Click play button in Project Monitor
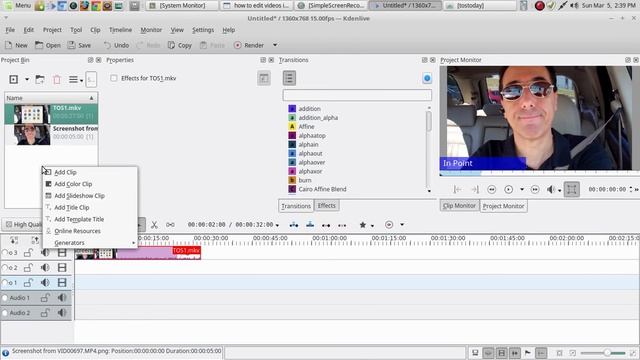This screenshot has height=360, width=640. [508, 189]
